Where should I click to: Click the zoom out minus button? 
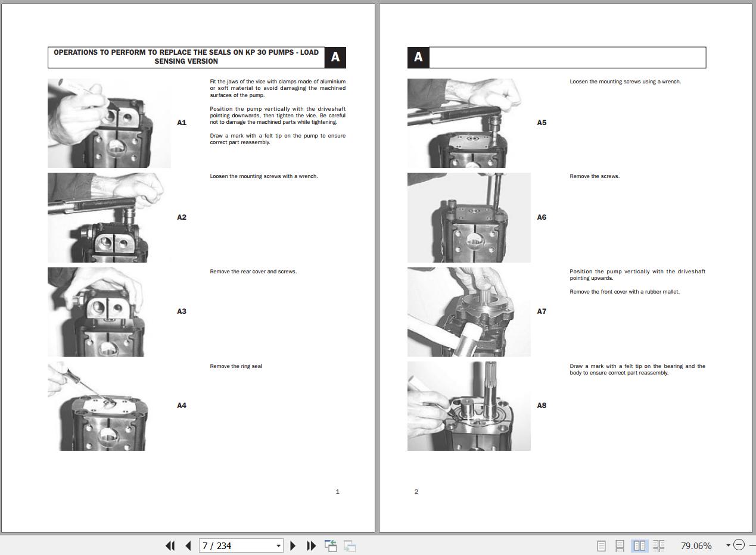(x=739, y=545)
